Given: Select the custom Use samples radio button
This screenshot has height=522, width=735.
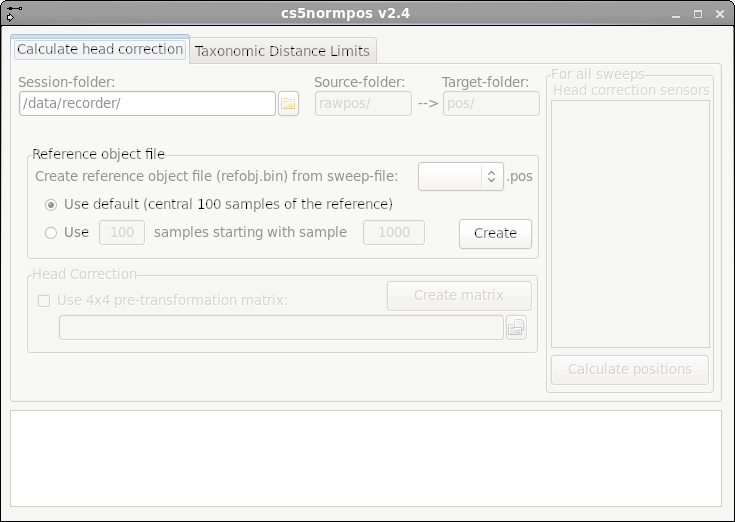Looking at the screenshot, I should pos(51,232).
